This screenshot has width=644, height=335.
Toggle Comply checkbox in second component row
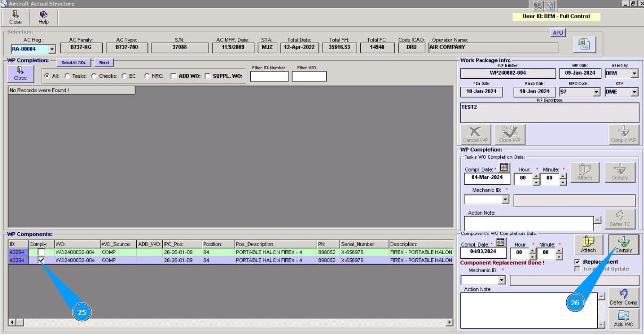[x=41, y=260]
